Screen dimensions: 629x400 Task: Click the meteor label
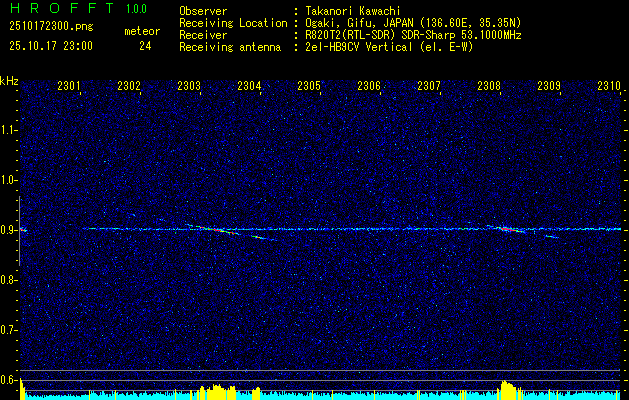coord(142,31)
